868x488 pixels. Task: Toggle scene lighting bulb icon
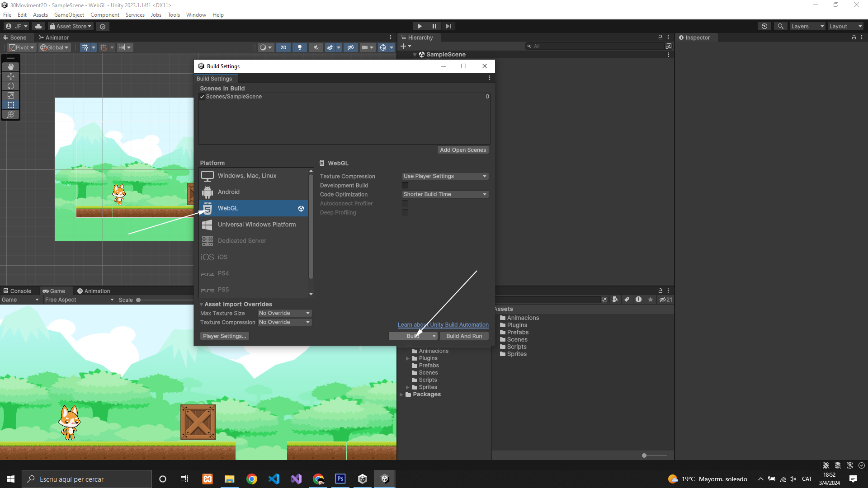[x=299, y=47]
